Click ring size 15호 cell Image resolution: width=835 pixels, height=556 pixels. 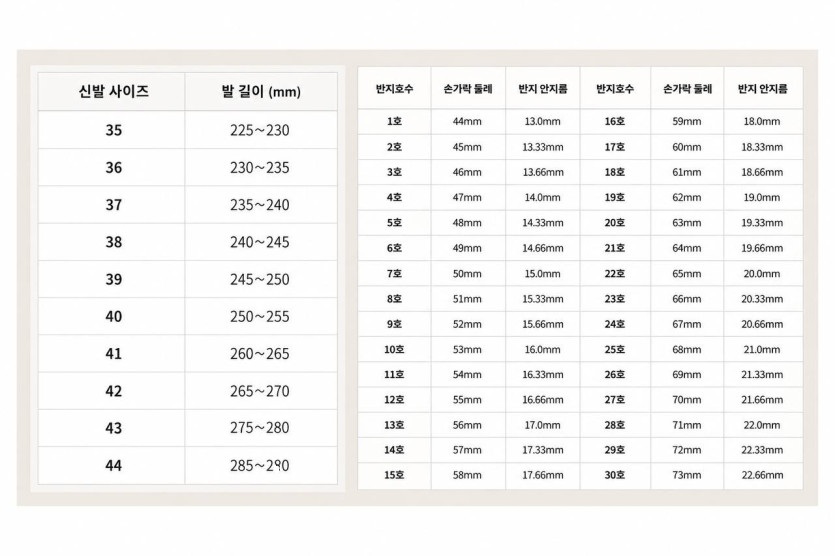tap(394, 475)
